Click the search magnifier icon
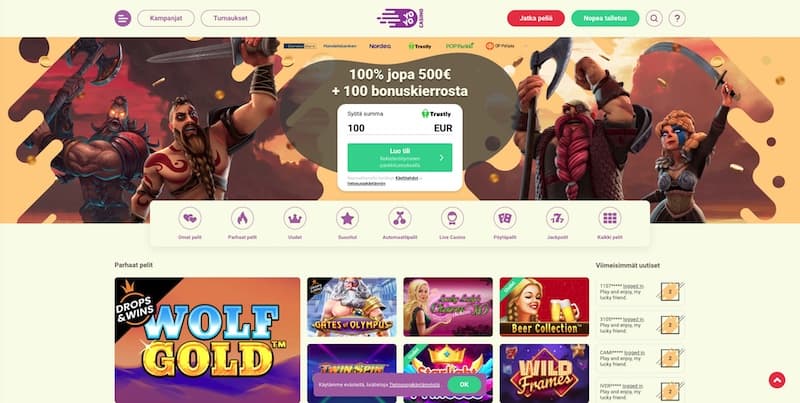 pos(654,18)
